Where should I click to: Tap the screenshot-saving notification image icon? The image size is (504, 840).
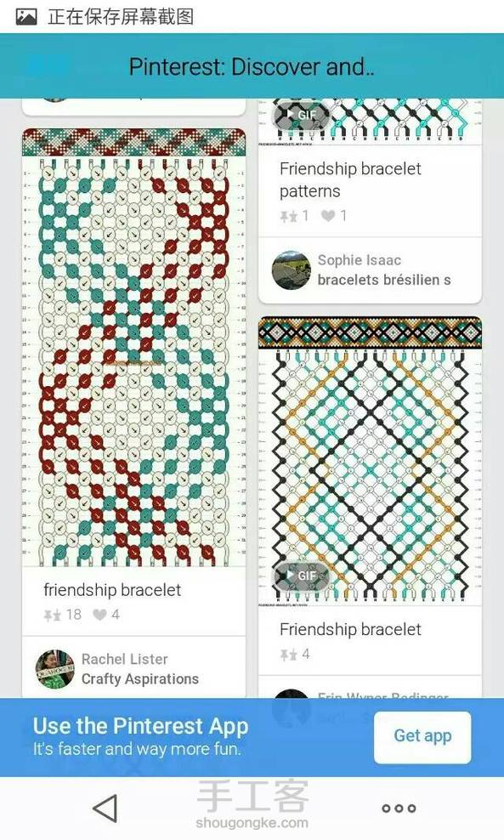[x=26, y=17]
